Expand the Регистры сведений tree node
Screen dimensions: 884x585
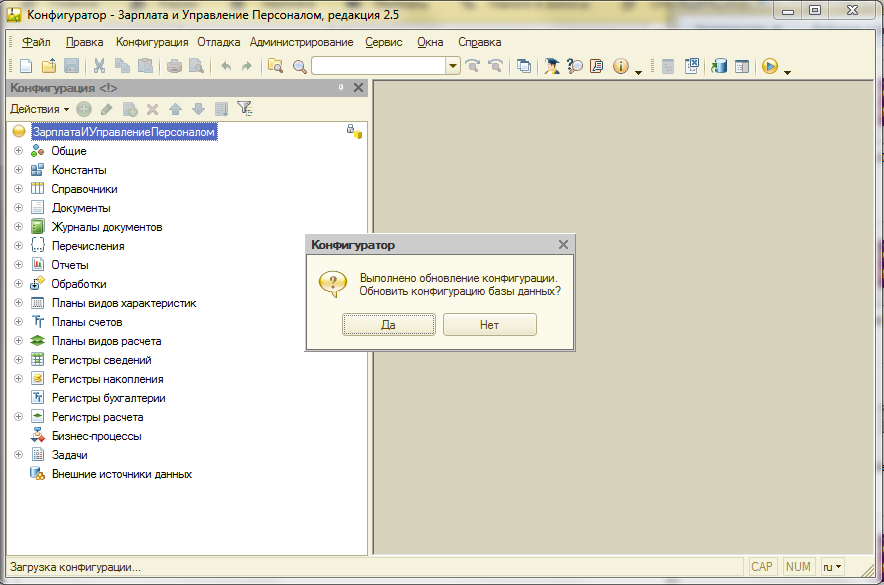coord(19,360)
